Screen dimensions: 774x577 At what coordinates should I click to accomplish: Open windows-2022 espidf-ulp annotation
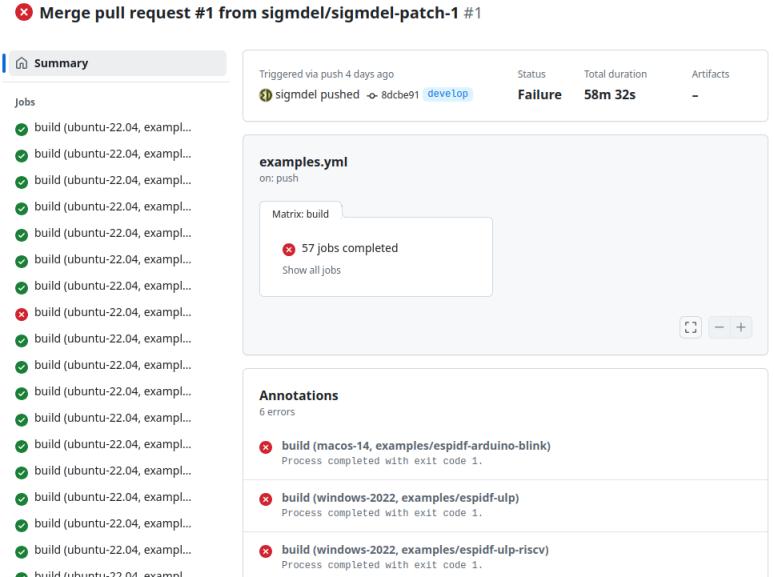click(x=400, y=497)
